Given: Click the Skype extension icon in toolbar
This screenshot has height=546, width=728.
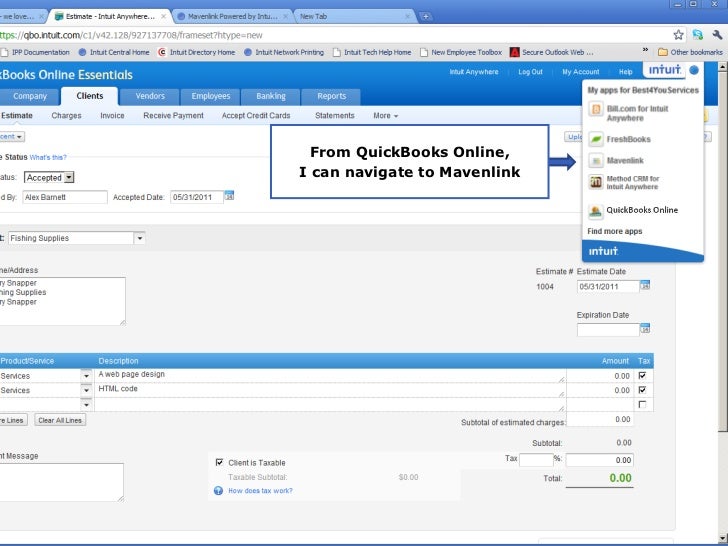Looking at the screenshot, I should 697,35.
